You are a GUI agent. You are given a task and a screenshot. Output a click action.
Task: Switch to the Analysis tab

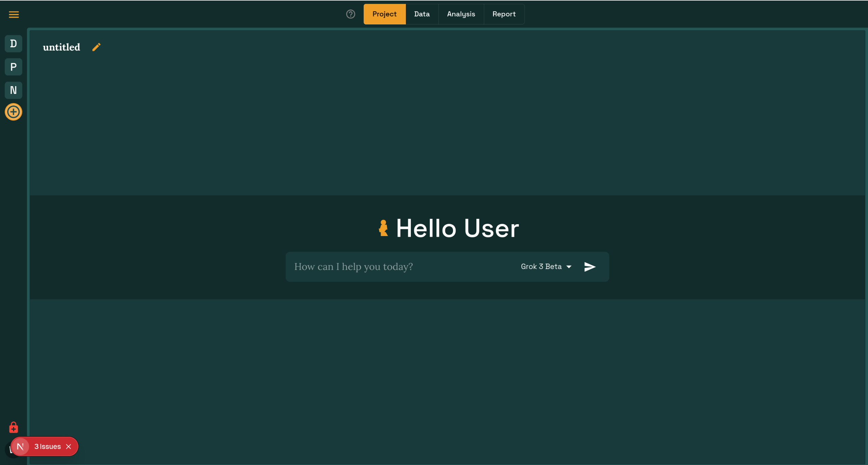[461, 14]
